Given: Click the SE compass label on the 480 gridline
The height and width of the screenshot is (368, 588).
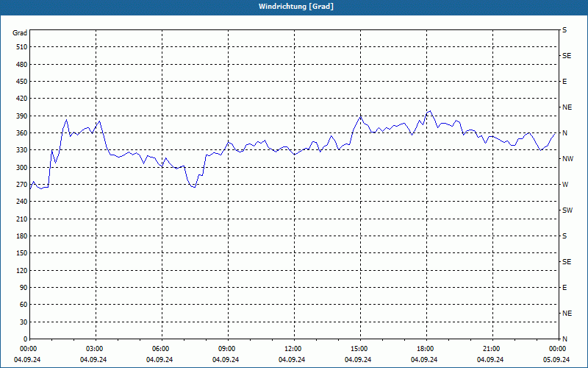Looking at the screenshot, I should pyautogui.click(x=567, y=56).
